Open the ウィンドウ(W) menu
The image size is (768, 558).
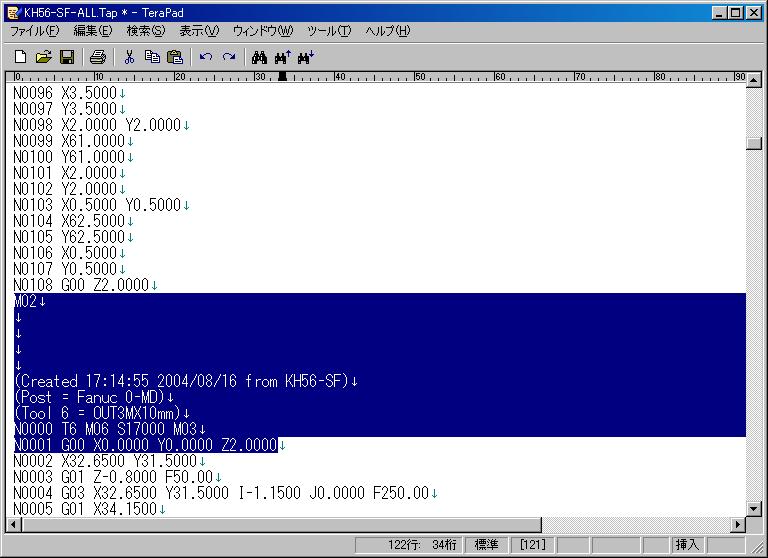[x=263, y=31]
